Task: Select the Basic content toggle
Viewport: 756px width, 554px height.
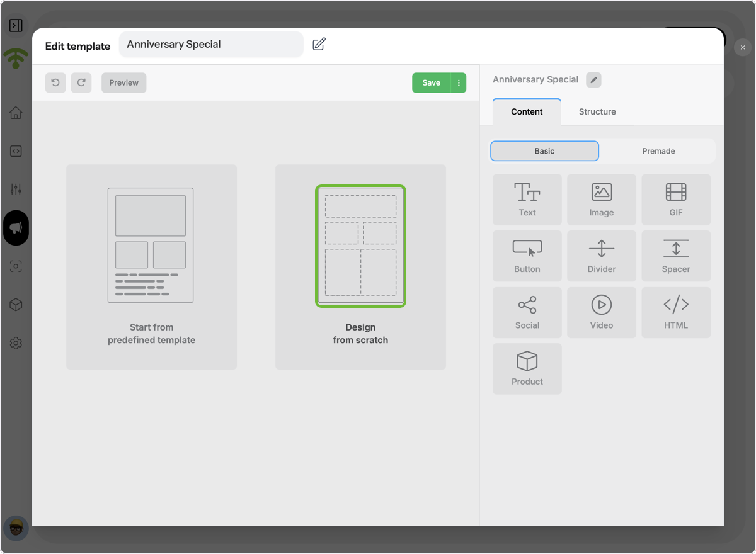Action: (544, 151)
